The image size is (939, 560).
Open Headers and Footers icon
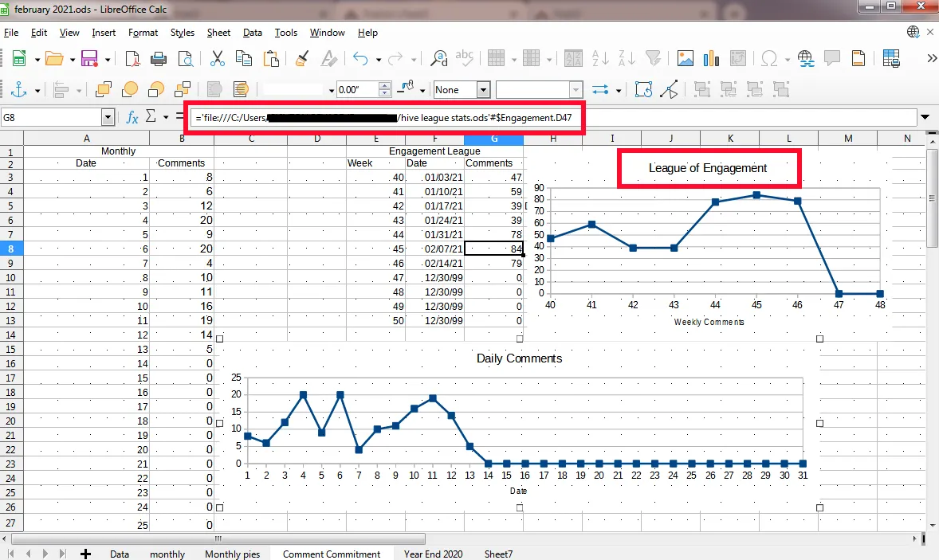858,58
